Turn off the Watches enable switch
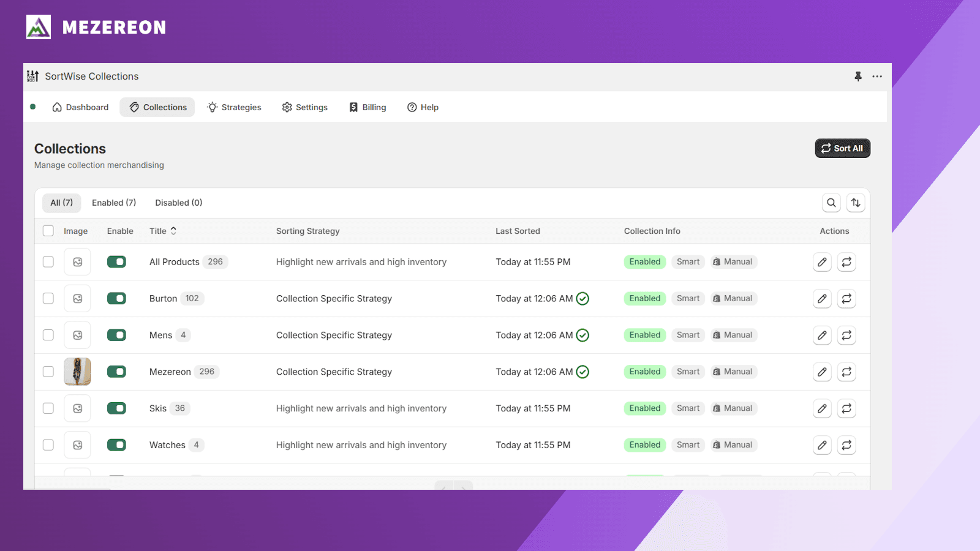The height and width of the screenshot is (551, 980). (116, 445)
